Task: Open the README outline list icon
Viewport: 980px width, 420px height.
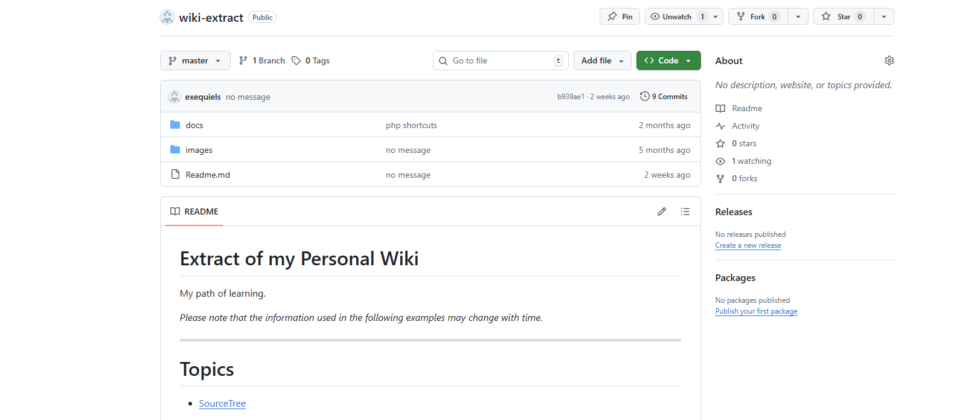Action: [685, 212]
